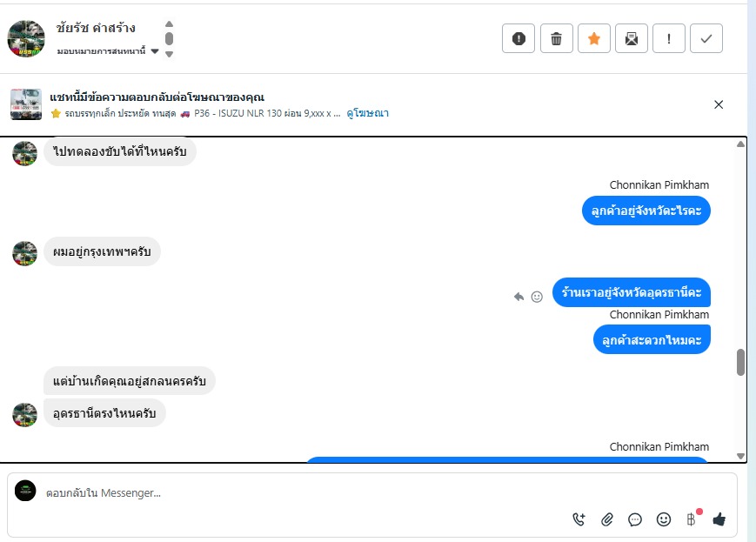Mark conversation unread with envelope icon

[x=632, y=38]
